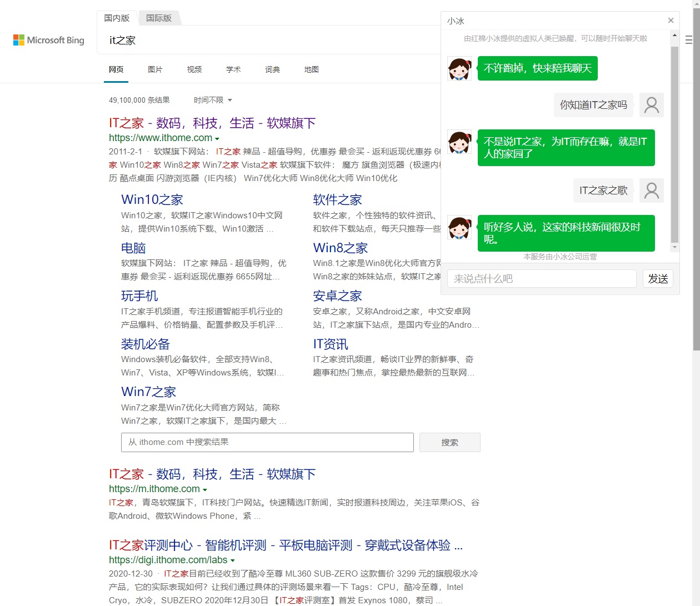Click 小冰 avatar beside last green message
The height and width of the screenshot is (606, 700).
[459, 228]
